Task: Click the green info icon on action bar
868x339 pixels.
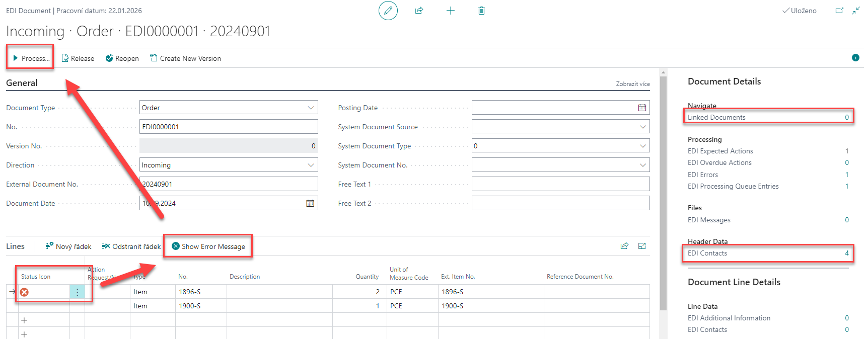Action: pos(855,57)
